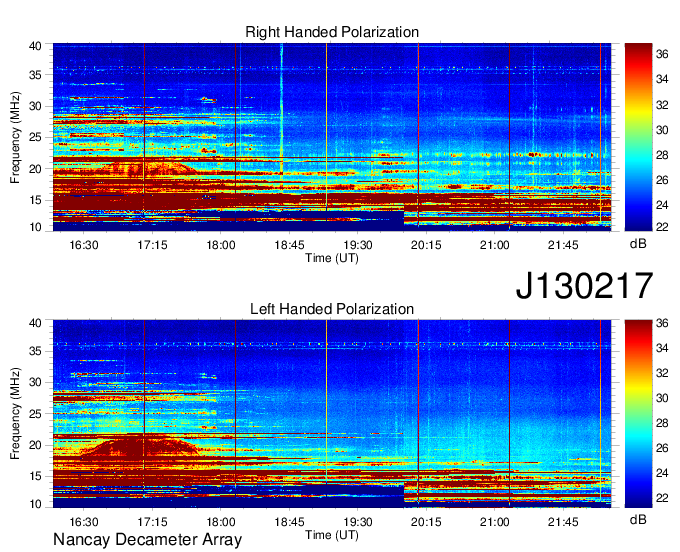Click the "10" frequency tick of Right Handed plot

[35, 227]
